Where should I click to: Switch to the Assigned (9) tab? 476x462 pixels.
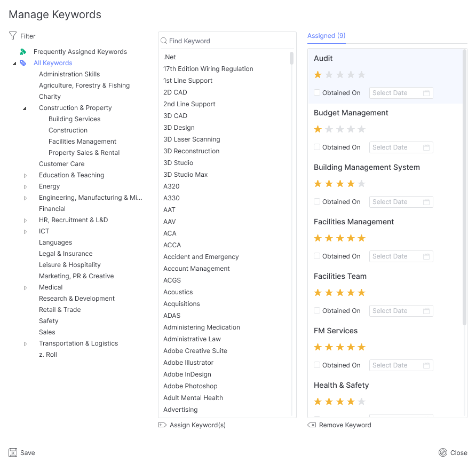pyautogui.click(x=326, y=36)
